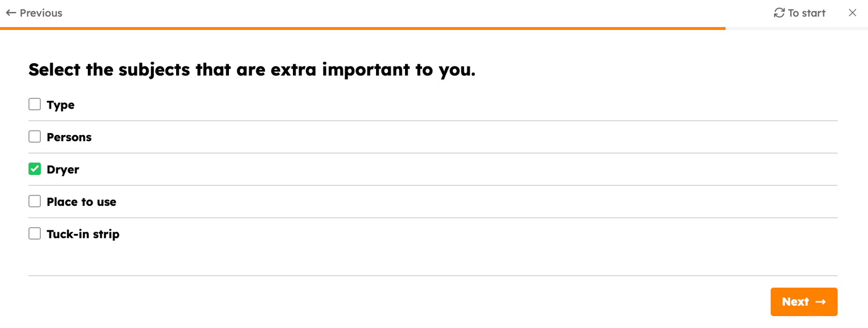
Task: Close the questionnaire with the X icon
Action: tap(853, 12)
